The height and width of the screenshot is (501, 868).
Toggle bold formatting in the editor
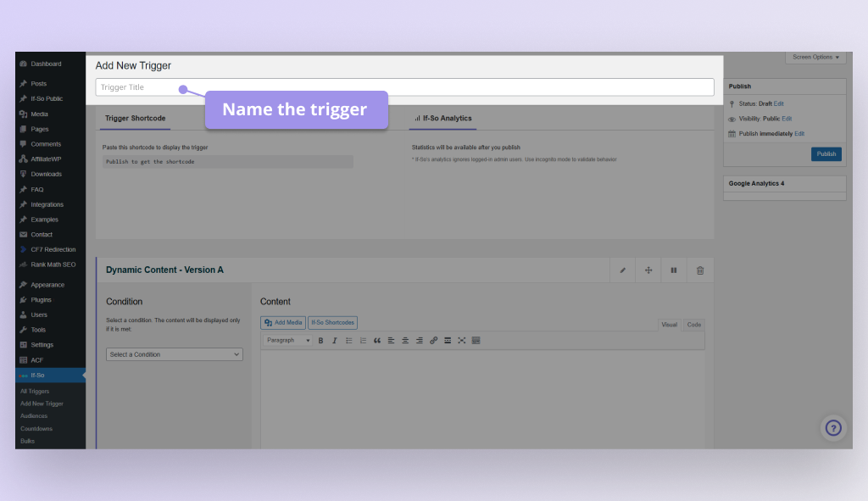click(x=320, y=341)
